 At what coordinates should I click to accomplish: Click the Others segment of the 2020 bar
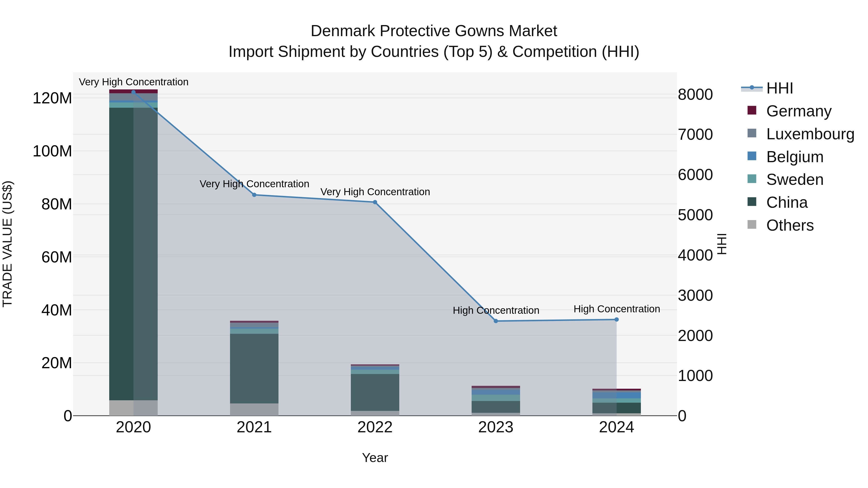[133, 408]
